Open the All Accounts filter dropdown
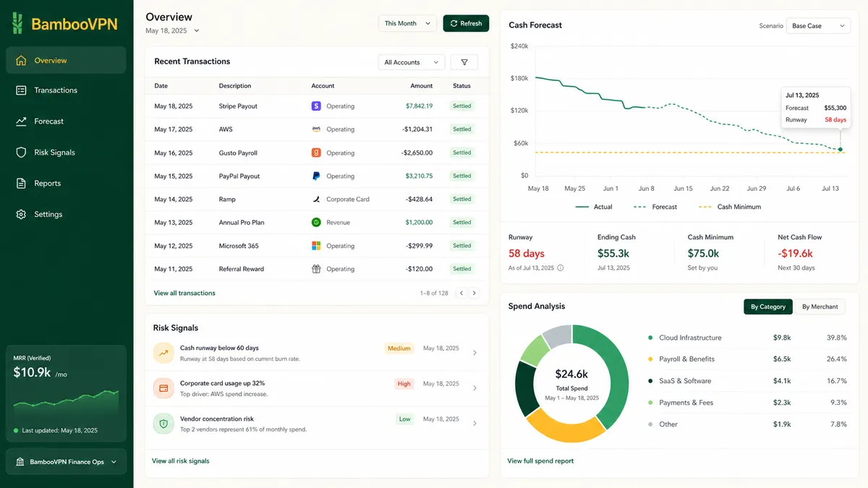 coord(412,62)
